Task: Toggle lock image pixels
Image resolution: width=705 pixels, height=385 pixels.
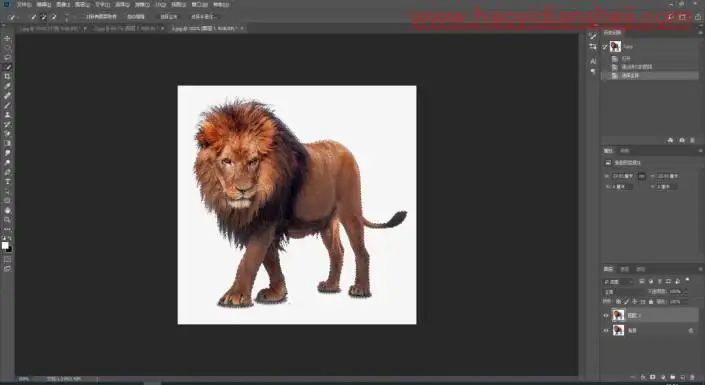Action: [x=627, y=301]
